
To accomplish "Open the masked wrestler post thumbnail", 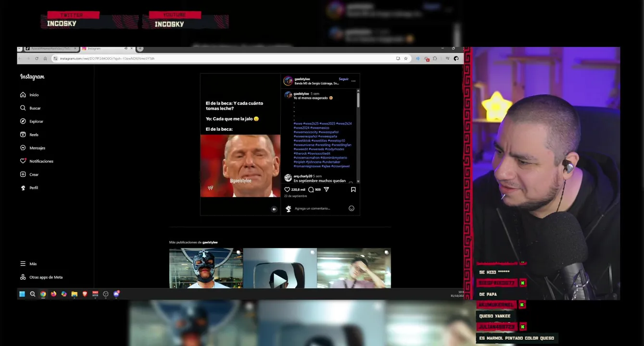I will (x=206, y=268).
